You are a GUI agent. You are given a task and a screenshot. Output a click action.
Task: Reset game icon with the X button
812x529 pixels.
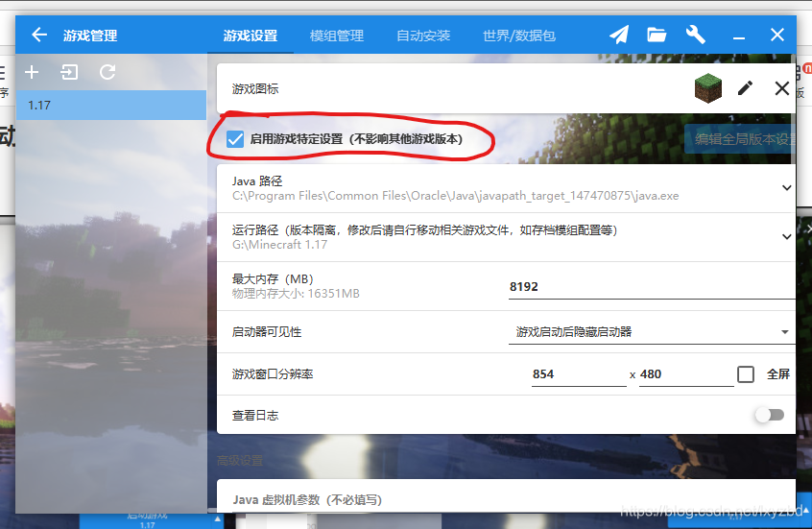coord(782,88)
